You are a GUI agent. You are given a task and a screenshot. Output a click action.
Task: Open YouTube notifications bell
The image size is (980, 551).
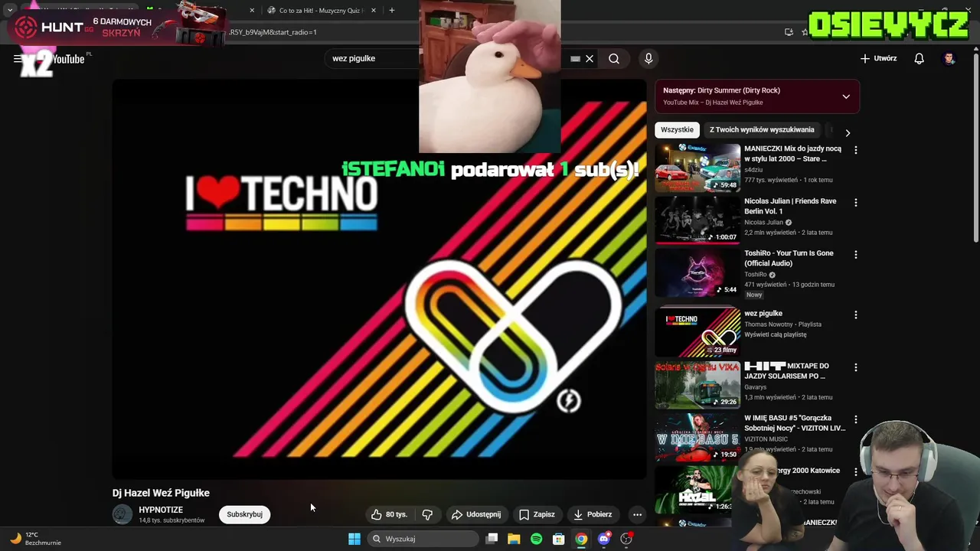(920, 58)
